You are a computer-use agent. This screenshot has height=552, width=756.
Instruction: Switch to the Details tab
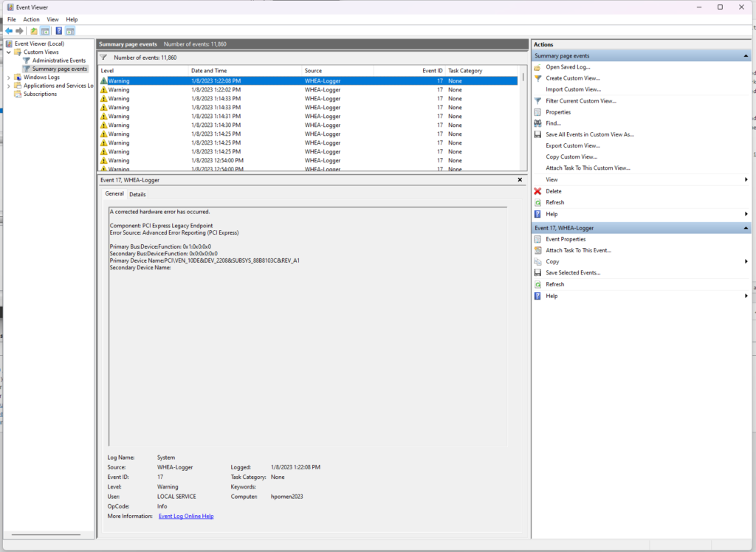(137, 195)
